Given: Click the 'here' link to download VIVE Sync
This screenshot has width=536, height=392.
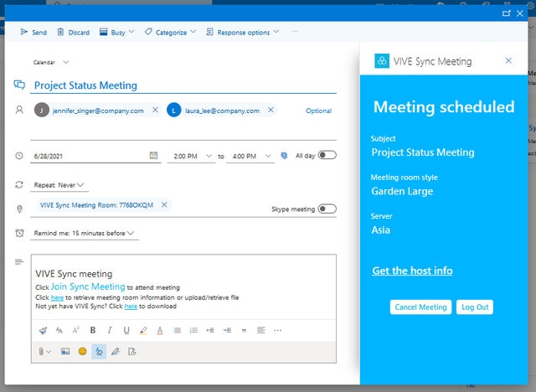Looking at the screenshot, I should point(131,307).
